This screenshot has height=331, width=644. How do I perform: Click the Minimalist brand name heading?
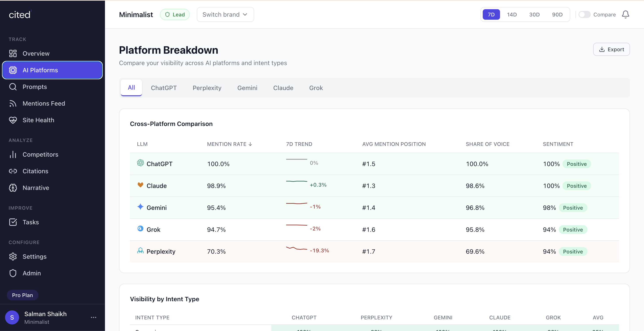tap(136, 14)
